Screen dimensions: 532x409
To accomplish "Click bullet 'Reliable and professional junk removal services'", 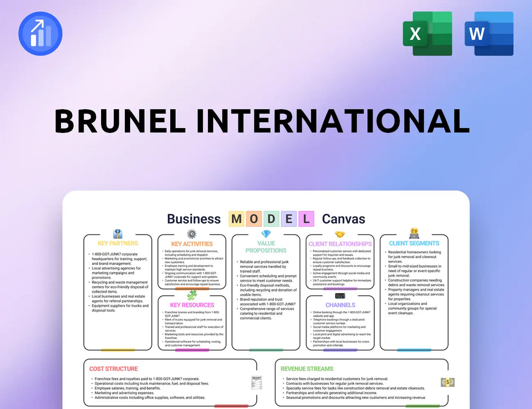I will coord(264,266).
